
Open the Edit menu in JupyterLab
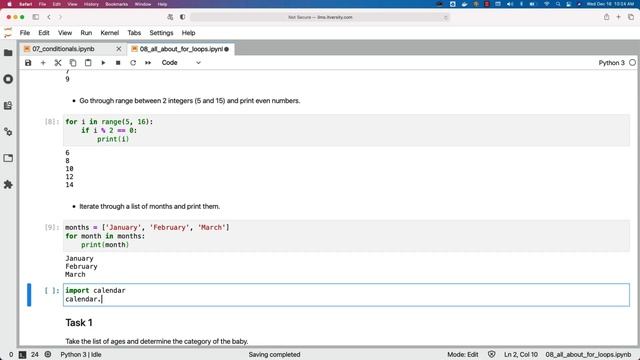tap(44, 33)
